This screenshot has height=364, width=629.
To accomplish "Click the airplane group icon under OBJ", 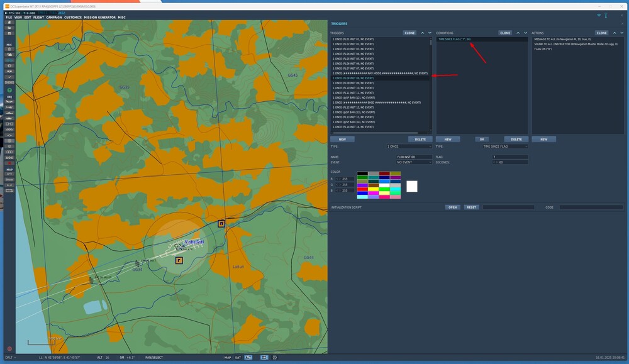I will (x=9, y=102).
